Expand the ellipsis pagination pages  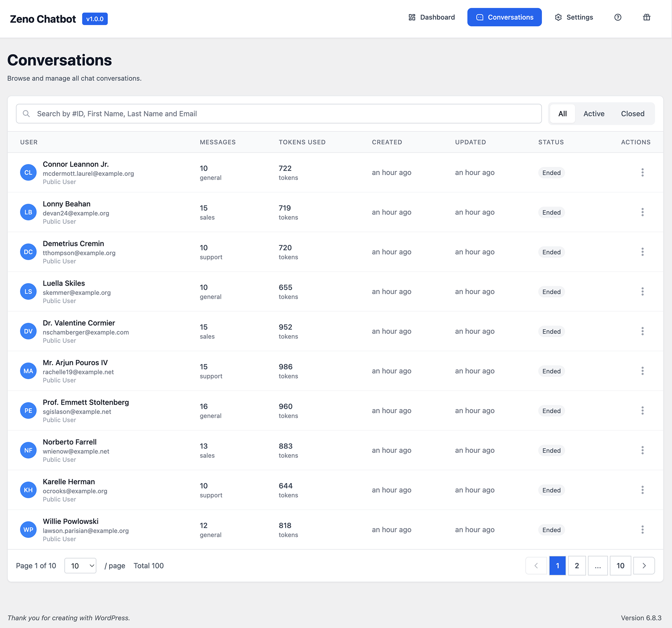pos(597,566)
